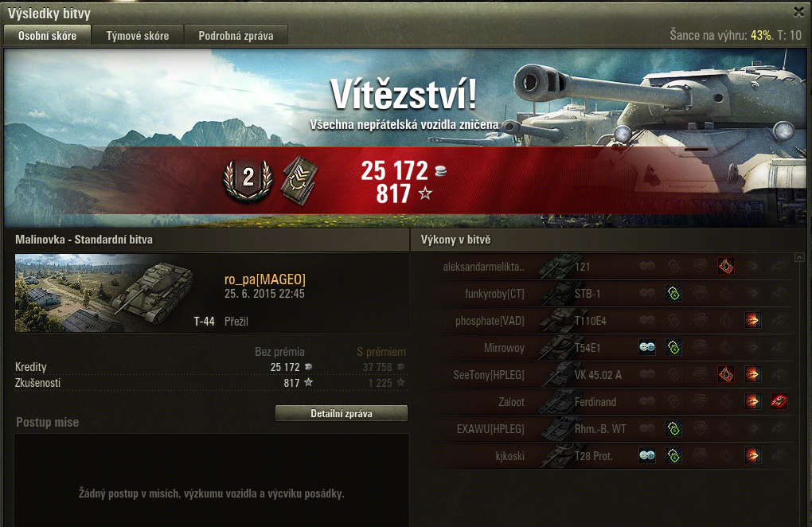This screenshot has width=812, height=527.
Task: Click the damage icon in phosphate's T110E4 row
Action: (x=752, y=321)
